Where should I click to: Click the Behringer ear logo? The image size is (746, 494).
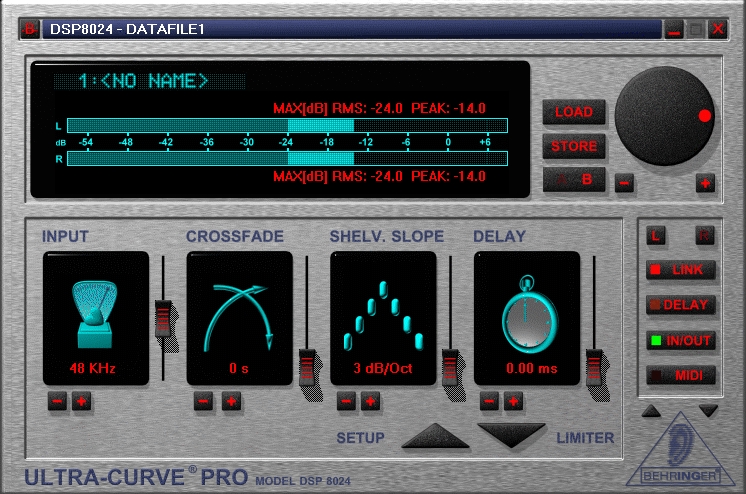point(680,450)
